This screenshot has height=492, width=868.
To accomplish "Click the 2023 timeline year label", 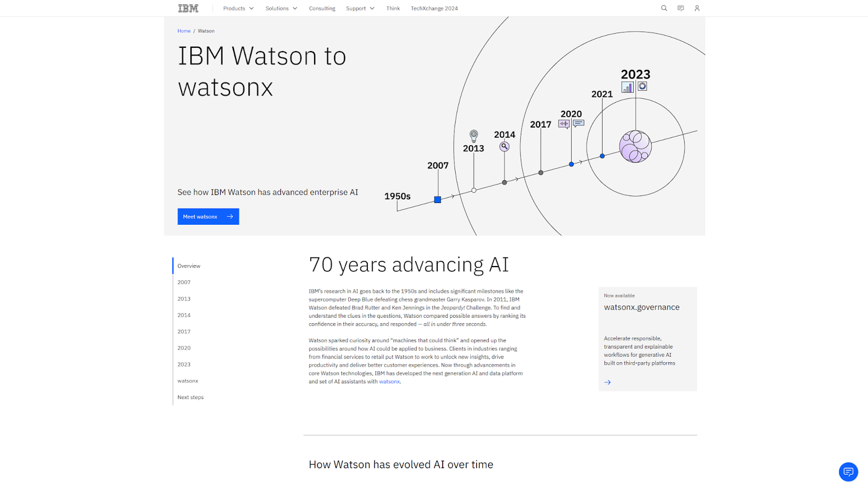I will tap(635, 74).
